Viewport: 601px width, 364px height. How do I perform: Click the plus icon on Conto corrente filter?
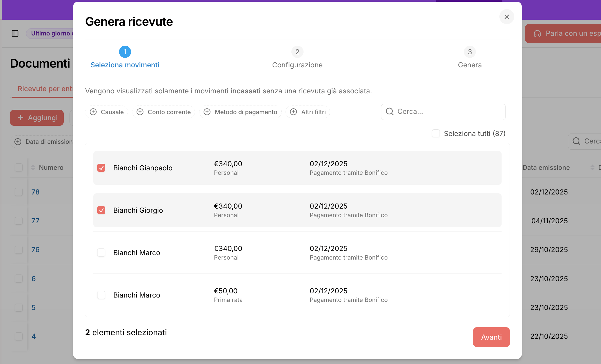(140, 112)
